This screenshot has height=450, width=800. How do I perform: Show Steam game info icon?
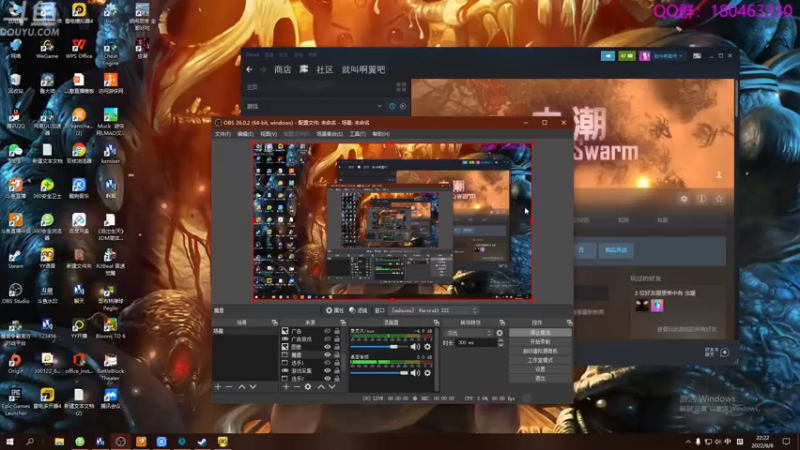coord(702,199)
